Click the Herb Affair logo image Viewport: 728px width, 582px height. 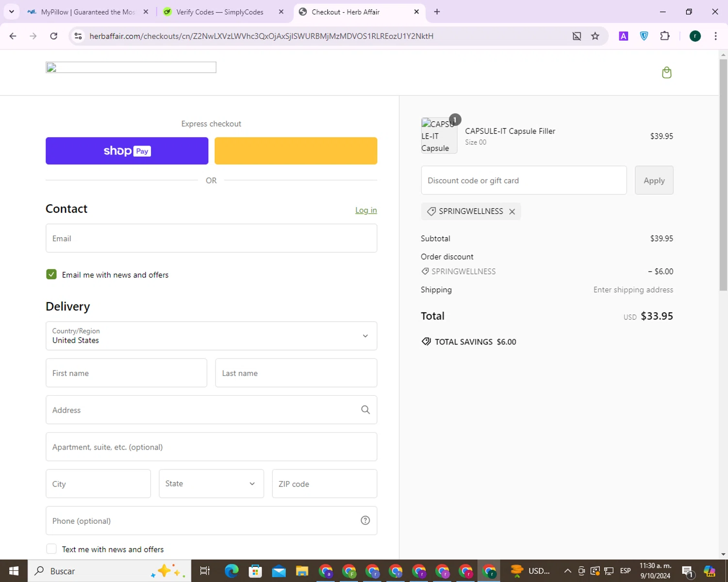[x=131, y=67]
